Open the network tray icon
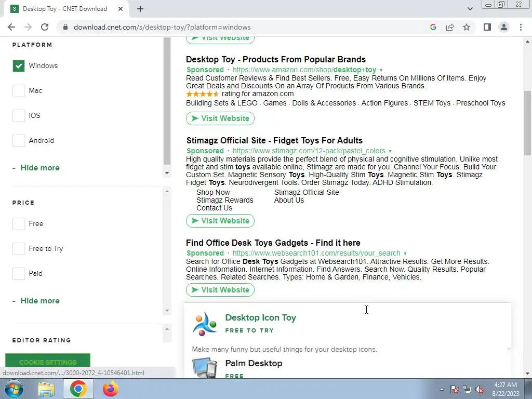Image resolution: width=532 pixels, height=399 pixels. 467,389
